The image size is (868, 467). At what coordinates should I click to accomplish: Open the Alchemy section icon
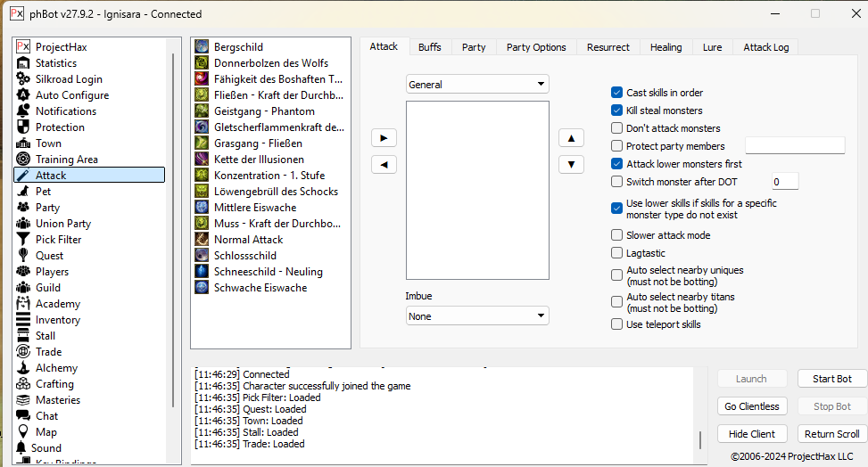[24, 368]
